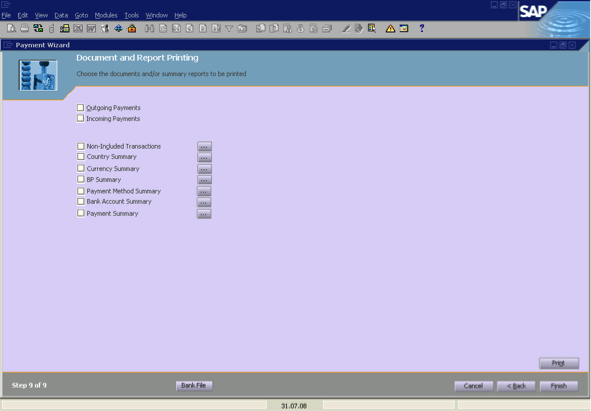The height and width of the screenshot is (411, 591).
Task: Click the Next Record toolbar icon
Action: 203,28
